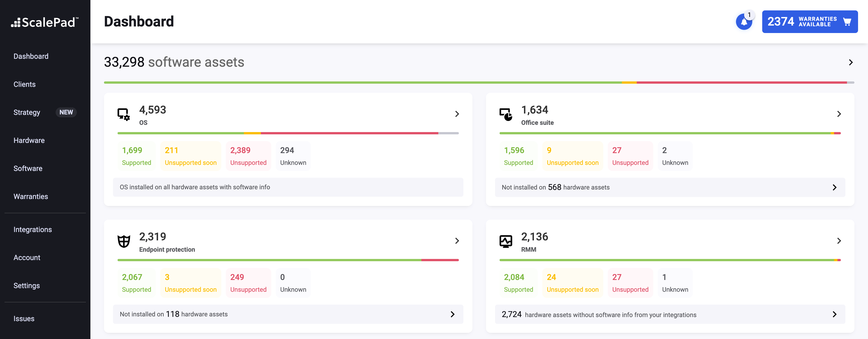Expand the software assets chevron

click(850, 62)
